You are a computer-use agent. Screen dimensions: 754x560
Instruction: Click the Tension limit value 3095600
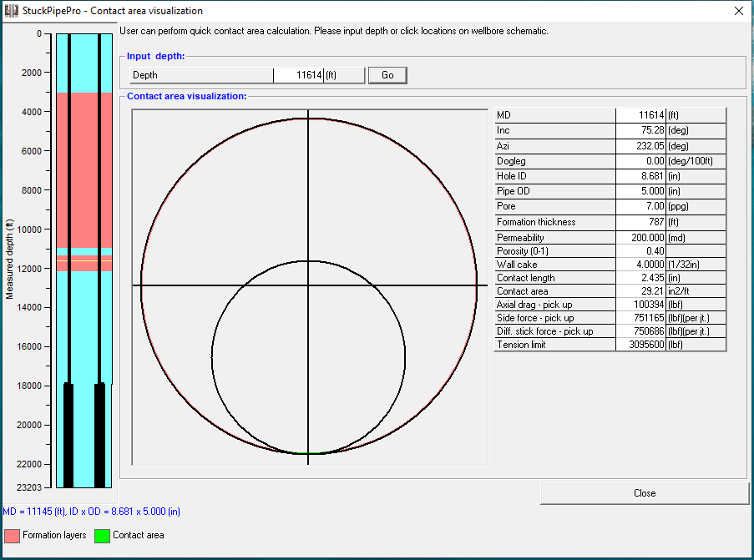pos(640,345)
